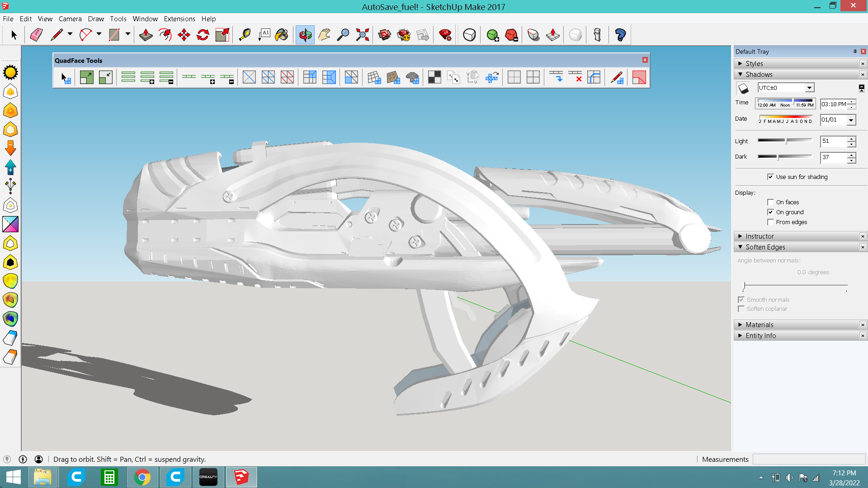Click the Zoom Extents icon
Image resolution: width=868 pixels, height=488 pixels.
click(362, 35)
